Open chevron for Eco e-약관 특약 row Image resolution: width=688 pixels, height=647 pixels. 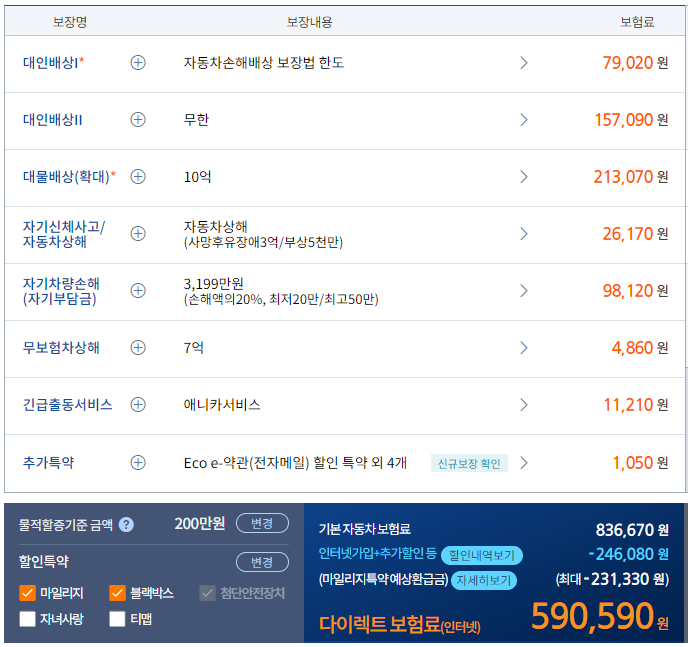pyautogui.click(x=523, y=463)
